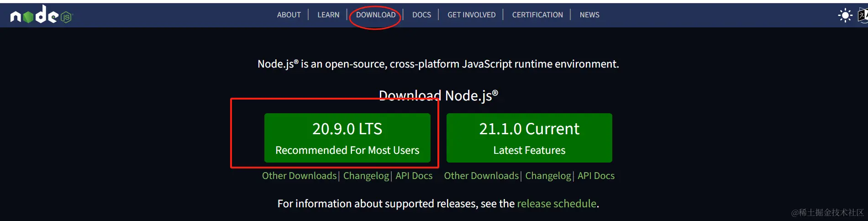
Task: View the Changelog for 20.9.0 LTS
Action: coord(366,176)
